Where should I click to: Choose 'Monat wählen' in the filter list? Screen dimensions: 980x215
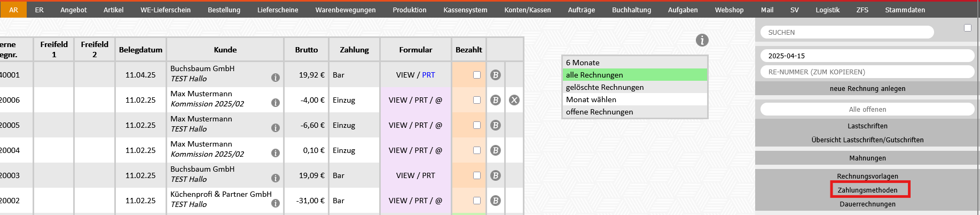point(591,99)
